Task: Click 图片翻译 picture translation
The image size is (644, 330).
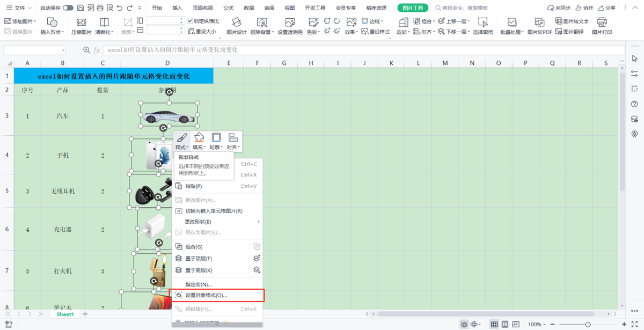Action: coord(569,32)
